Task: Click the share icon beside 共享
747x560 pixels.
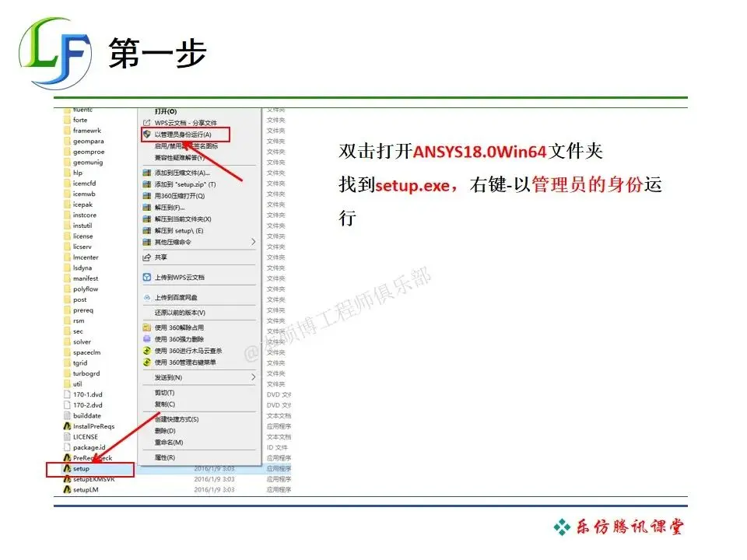Action: pos(147,257)
